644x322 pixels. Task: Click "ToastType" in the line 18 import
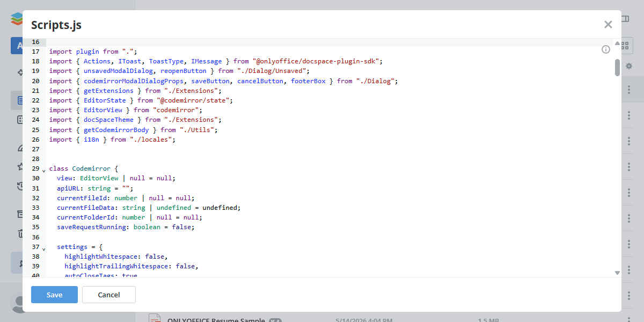click(x=166, y=61)
